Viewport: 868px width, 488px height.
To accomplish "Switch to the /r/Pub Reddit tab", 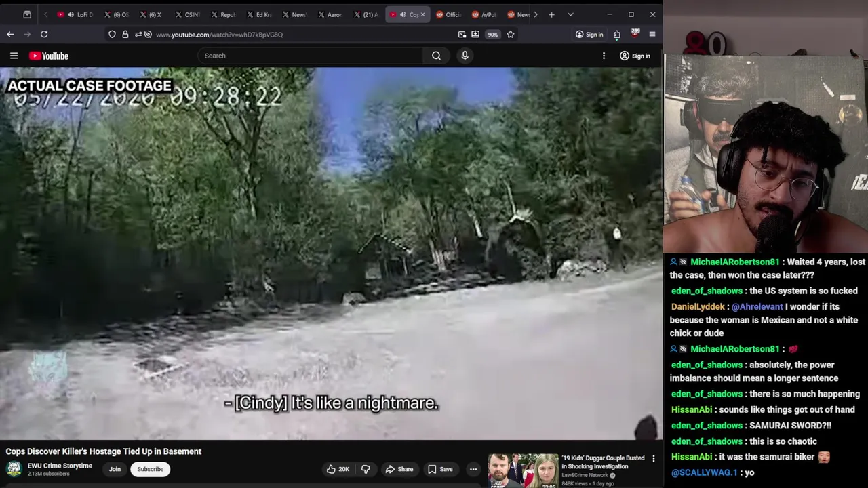I will click(484, 14).
